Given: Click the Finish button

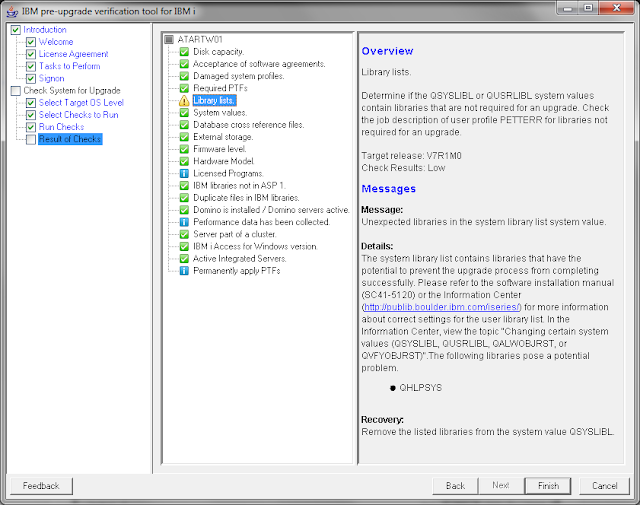Looking at the screenshot, I should (x=548, y=486).
